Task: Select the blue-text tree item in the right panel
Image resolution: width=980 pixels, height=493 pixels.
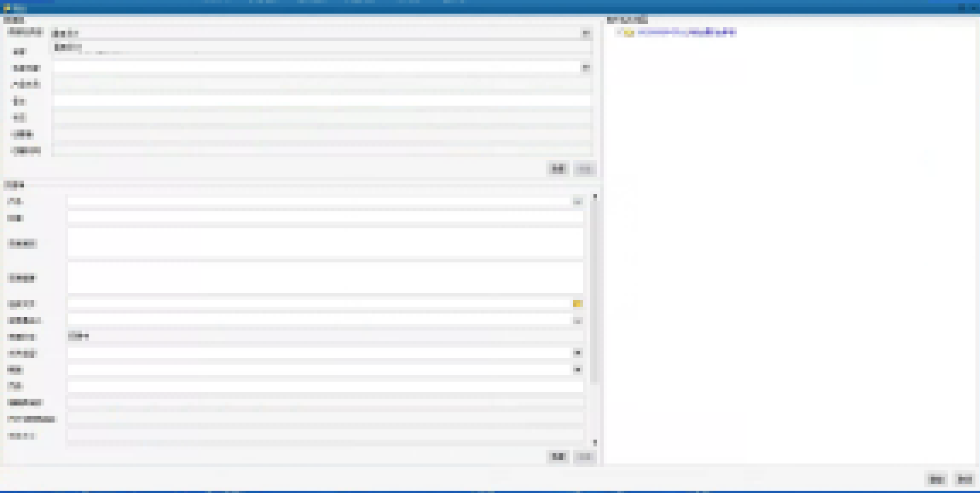Action: (687, 32)
